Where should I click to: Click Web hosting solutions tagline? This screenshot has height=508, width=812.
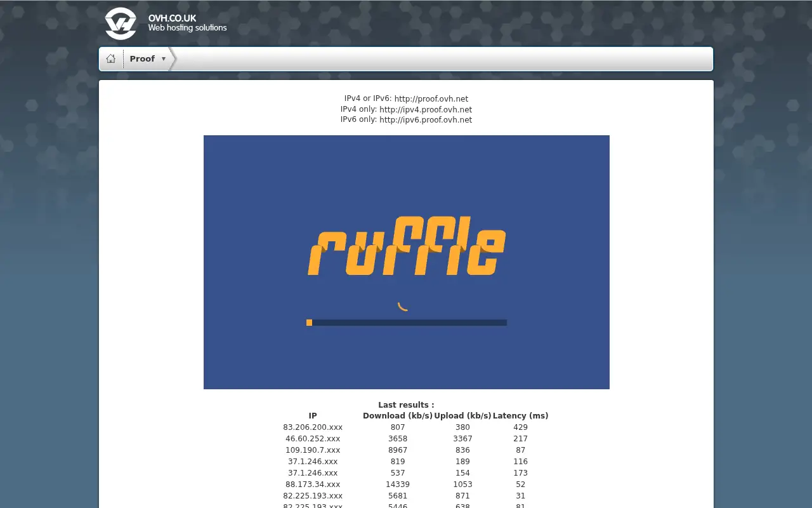click(x=187, y=28)
